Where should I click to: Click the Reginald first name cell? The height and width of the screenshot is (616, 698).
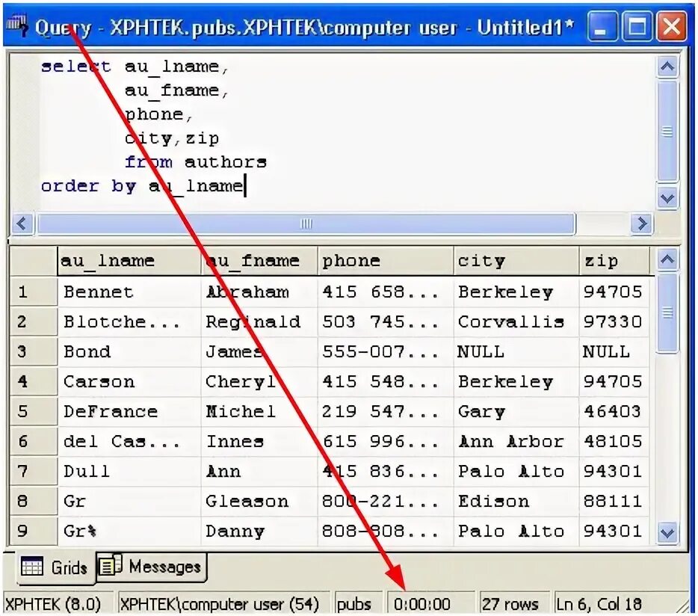259,322
